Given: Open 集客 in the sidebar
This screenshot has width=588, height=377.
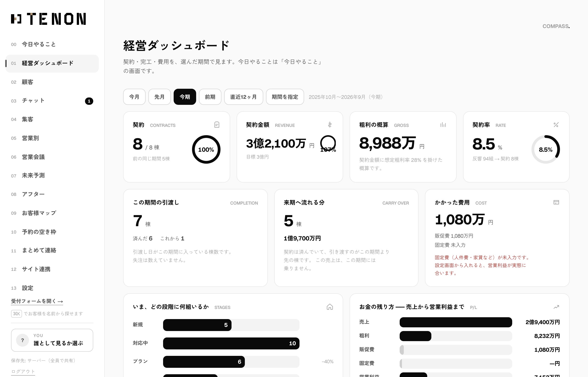Looking at the screenshot, I should (x=52, y=120).
